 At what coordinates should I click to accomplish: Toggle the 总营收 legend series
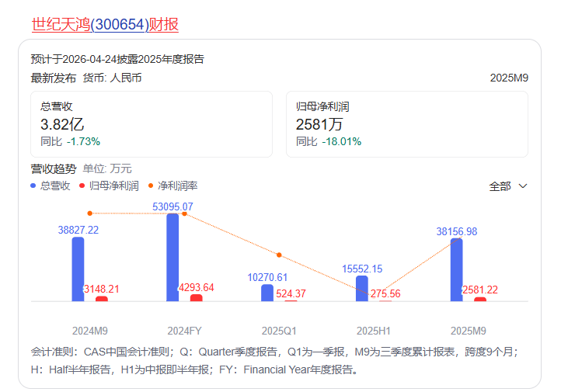point(51,186)
